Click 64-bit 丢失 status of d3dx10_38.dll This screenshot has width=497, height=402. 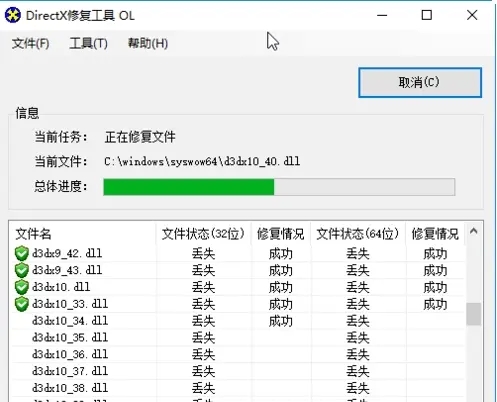click(358, 388)
